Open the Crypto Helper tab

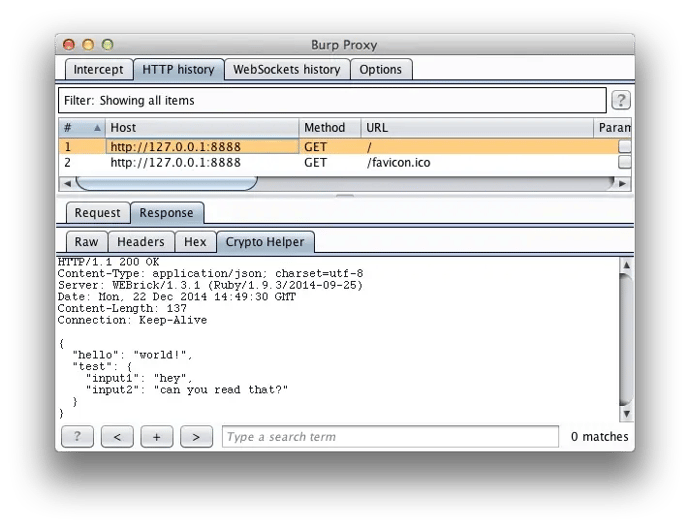[265, 242]
